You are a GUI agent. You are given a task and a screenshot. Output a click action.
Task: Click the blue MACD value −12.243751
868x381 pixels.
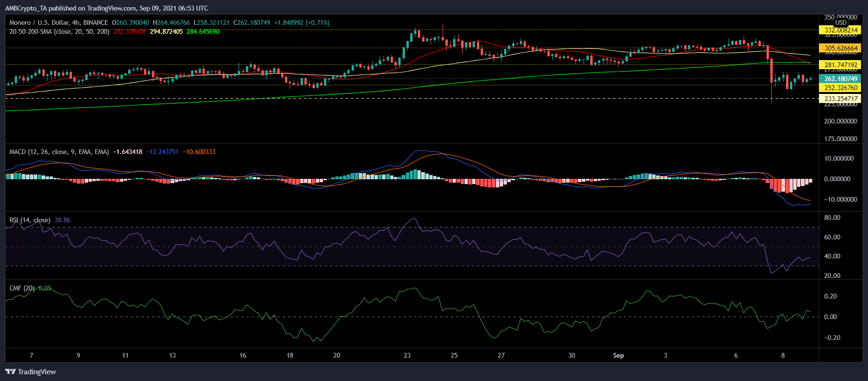162,152
